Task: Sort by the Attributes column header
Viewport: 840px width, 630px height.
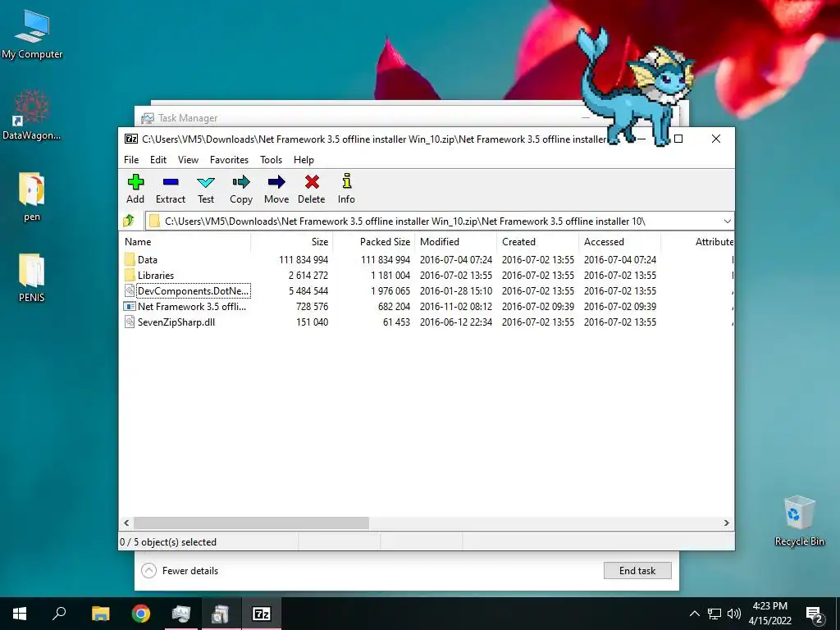Action: 697,242
